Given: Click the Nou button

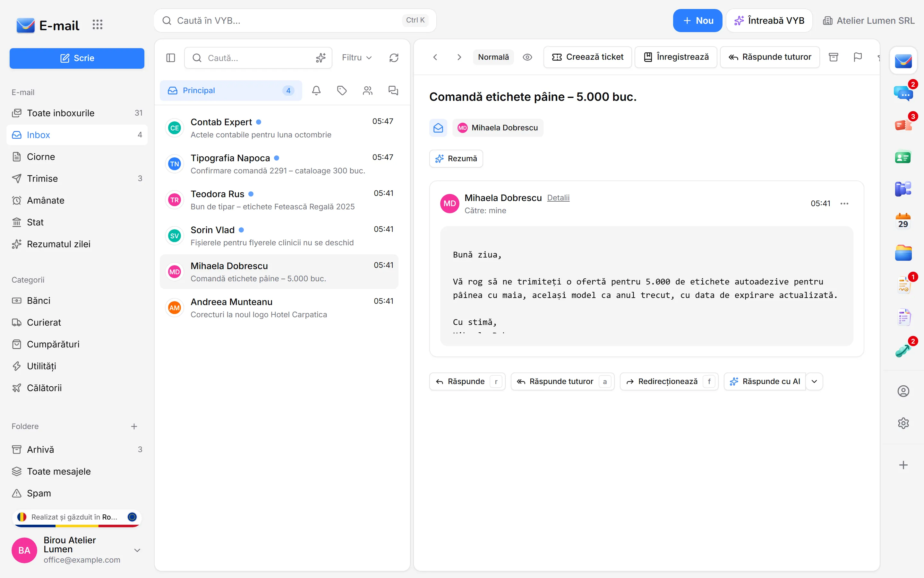Looking at the screenshot, I should (x=697, y=21).
